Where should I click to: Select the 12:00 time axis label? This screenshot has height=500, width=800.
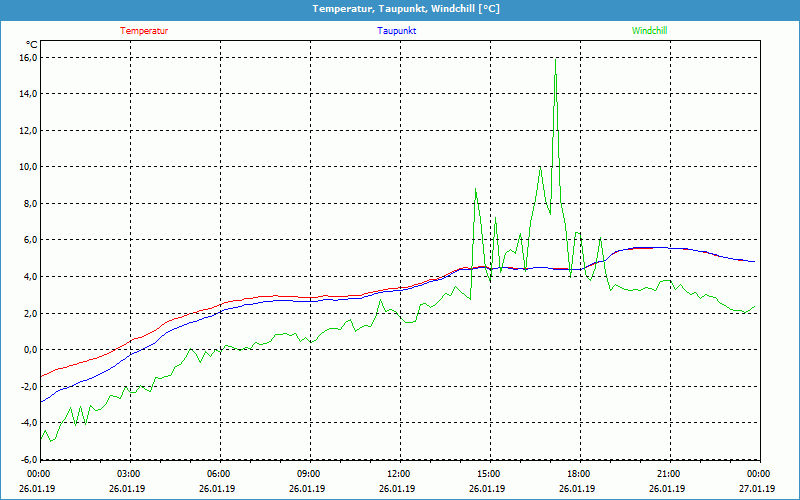coord(399,474)
